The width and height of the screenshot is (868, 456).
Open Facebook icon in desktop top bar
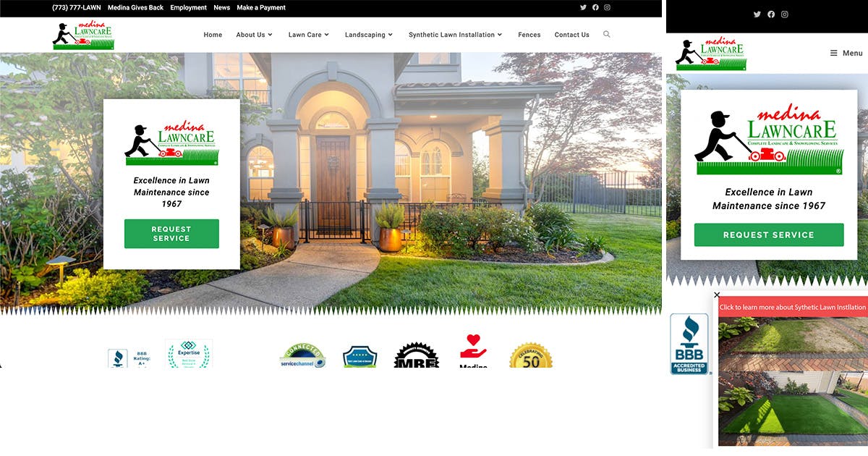pyautogui.click(x=595, y=7)
